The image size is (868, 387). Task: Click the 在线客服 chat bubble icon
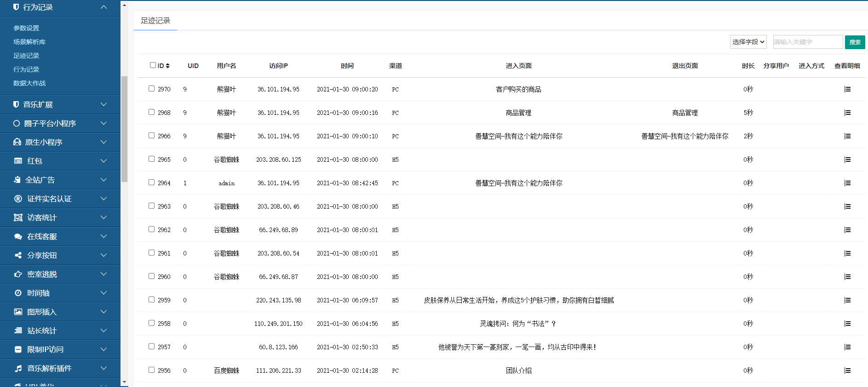click(18, 236)
